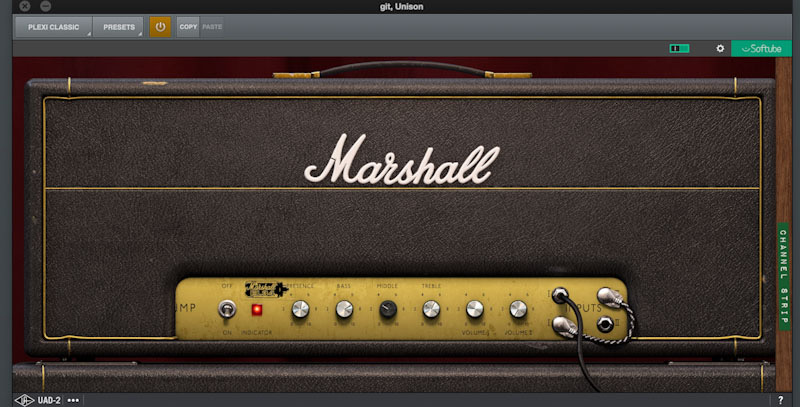Click the empty bottom-right input jack
The image size is (800, 407).
click(605, 324)
